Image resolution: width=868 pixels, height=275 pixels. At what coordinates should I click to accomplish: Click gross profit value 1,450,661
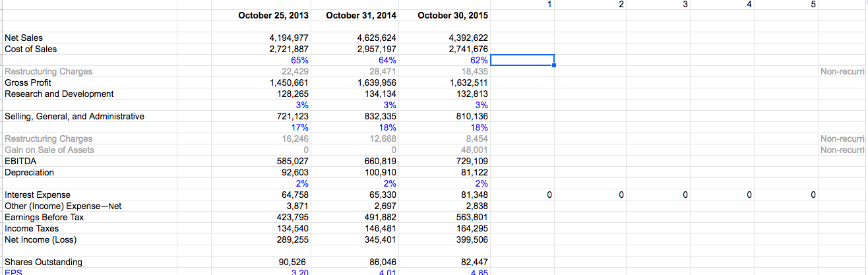pyautogui.click(x=289, y=82)
